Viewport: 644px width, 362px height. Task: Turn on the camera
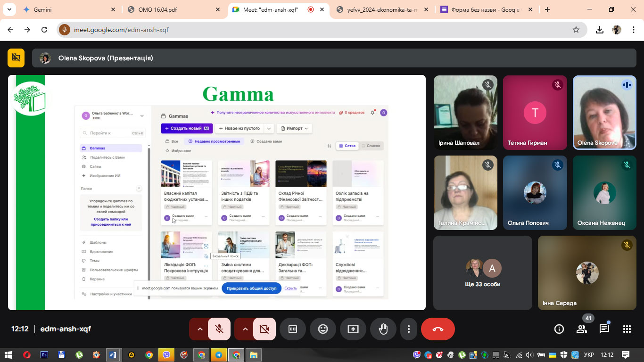pos(264,329)
